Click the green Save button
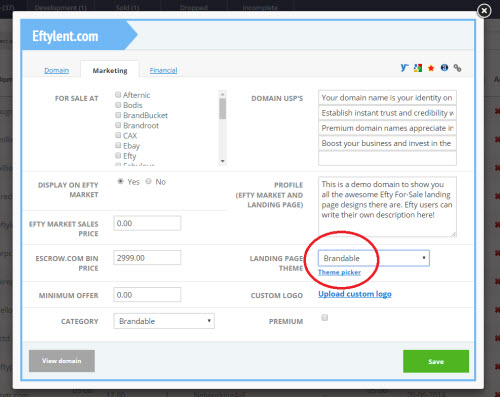 pyautogui.click(x=436, y=361)
